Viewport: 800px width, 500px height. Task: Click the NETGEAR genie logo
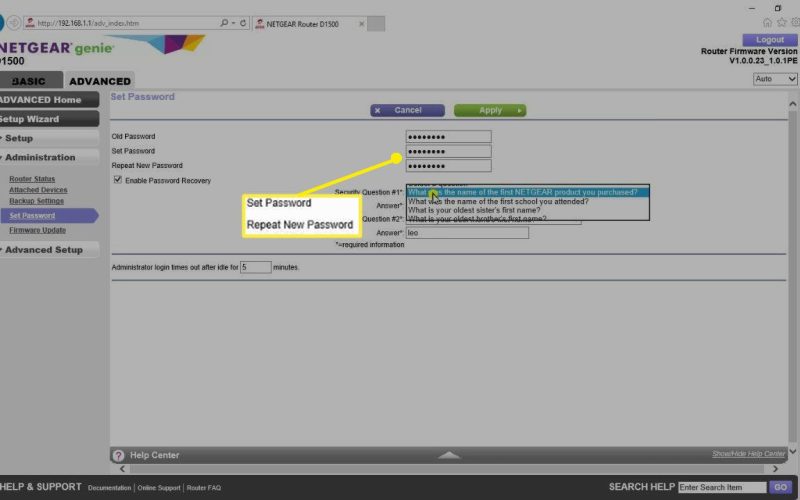pyautogui.click(x=56, y=48)
